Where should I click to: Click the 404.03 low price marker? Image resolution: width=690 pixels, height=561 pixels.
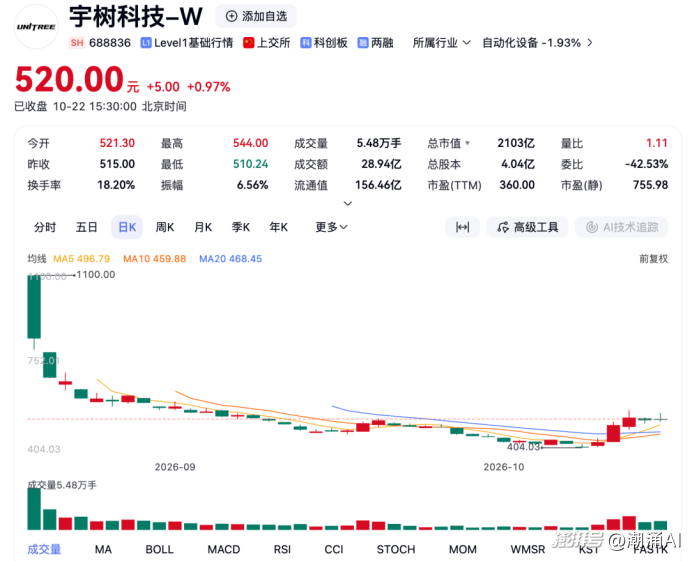coord(524,447)
